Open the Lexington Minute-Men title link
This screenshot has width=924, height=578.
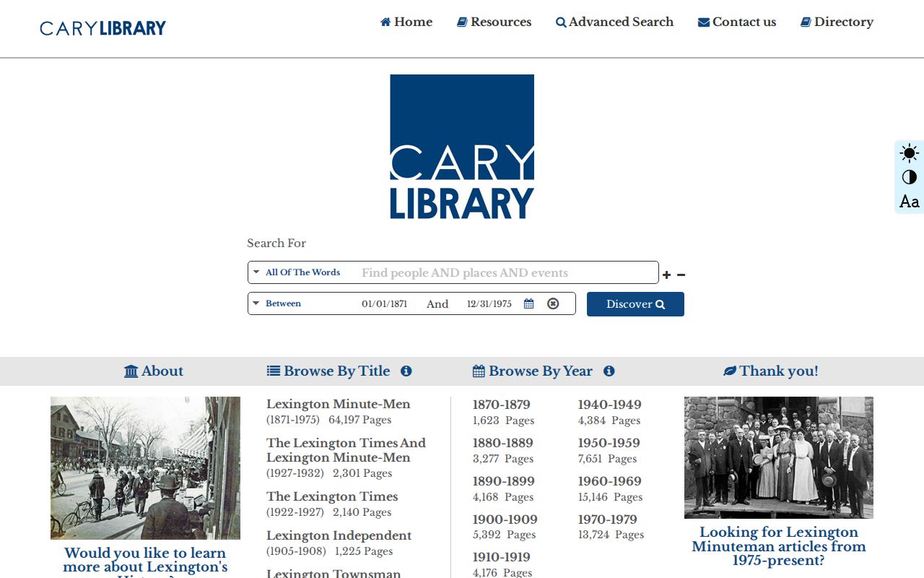pyautogui.click(x=339, y=405)
